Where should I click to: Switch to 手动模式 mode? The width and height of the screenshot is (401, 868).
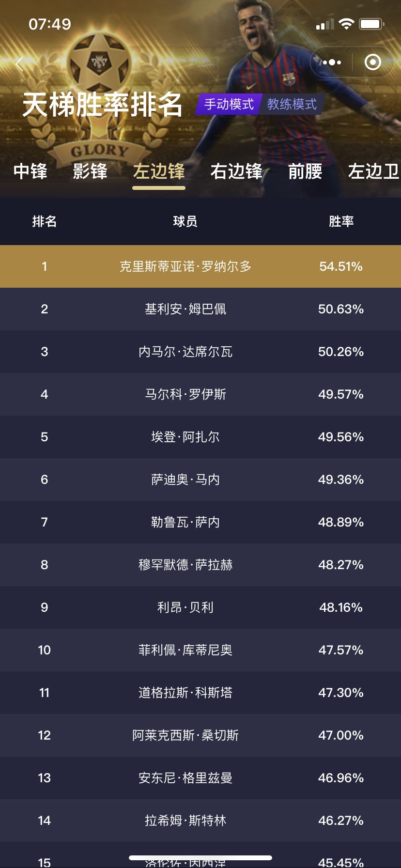[229, 104]
